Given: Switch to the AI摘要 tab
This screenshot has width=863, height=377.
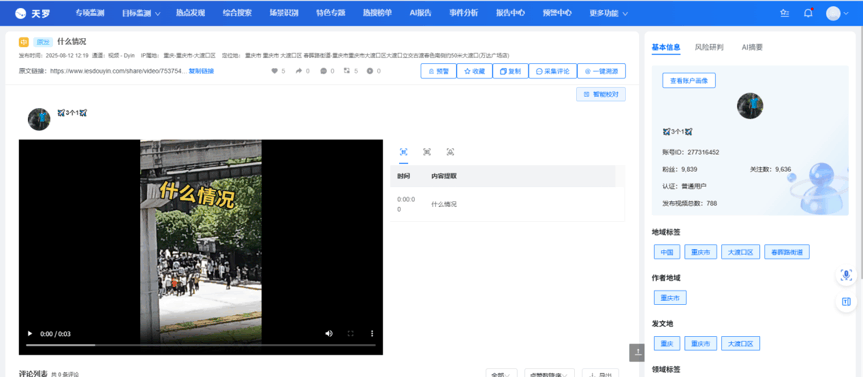Looking at the screenshot, I should pyautogui.click(x=752, y=47).
